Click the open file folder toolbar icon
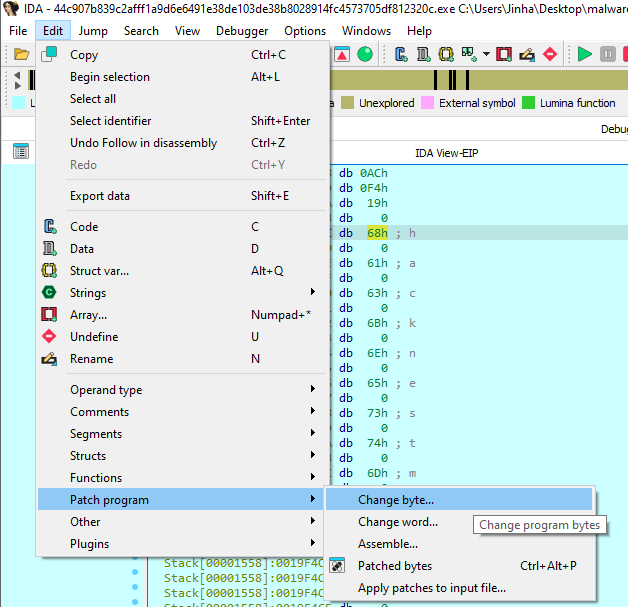 [21, 54]
